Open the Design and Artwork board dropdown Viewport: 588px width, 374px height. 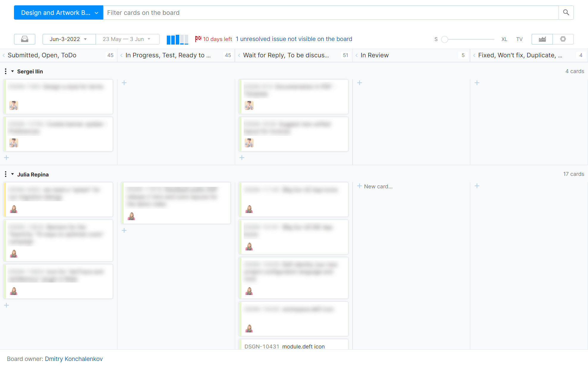59,12
